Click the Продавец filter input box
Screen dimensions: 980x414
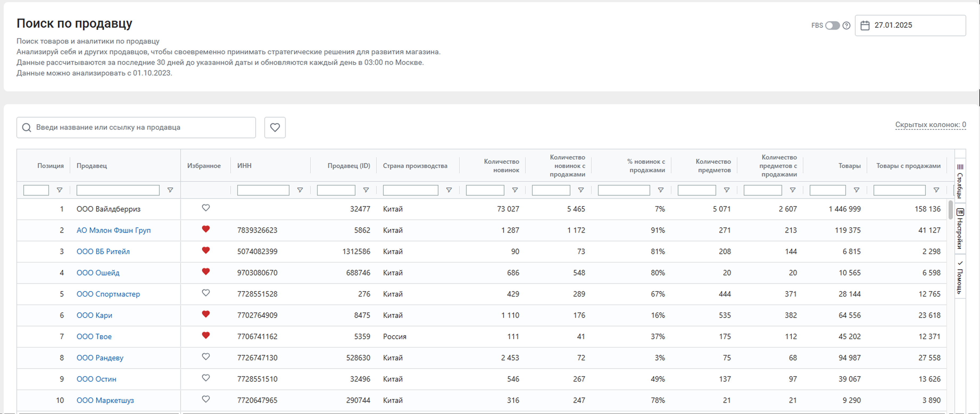coord(118,190)
